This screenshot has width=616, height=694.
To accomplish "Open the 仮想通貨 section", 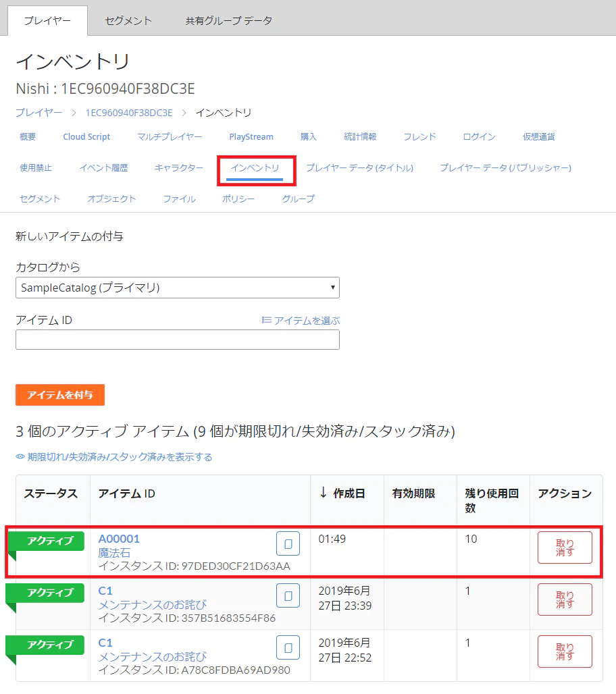I will (538, 137).
